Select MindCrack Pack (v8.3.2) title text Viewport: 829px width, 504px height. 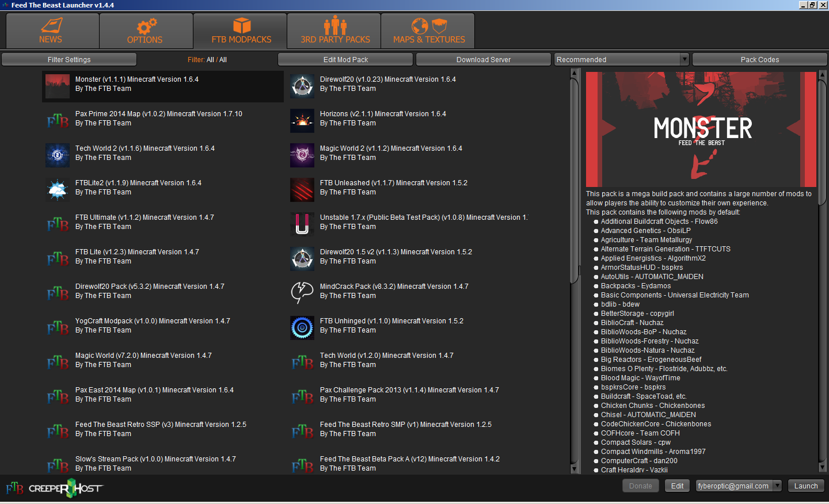coord(394,287)
